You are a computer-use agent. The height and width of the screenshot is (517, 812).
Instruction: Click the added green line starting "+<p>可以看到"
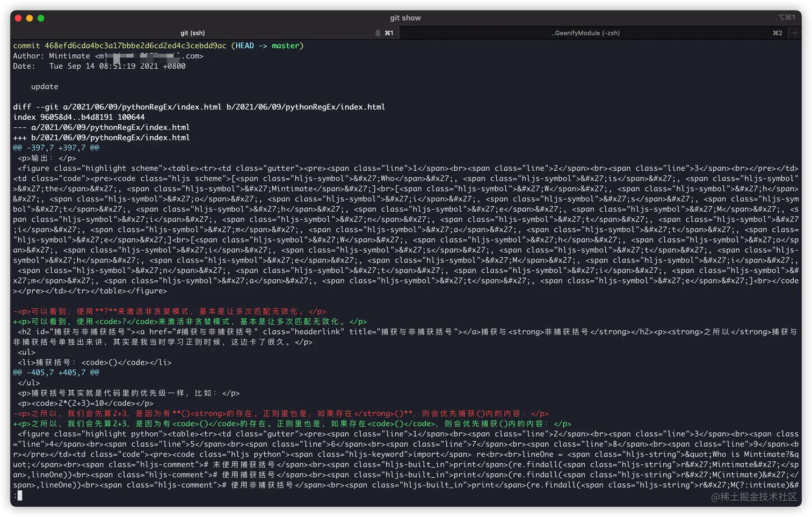pos(190,322)
